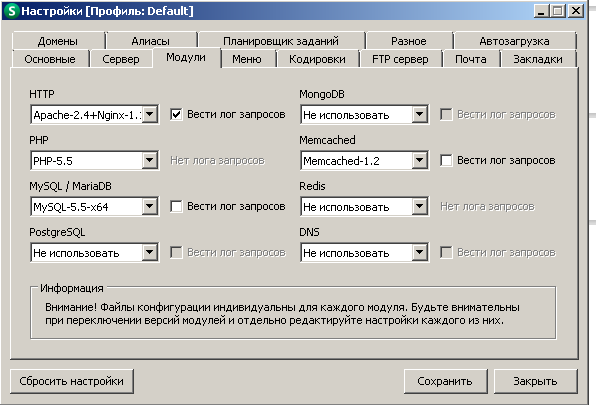Open the Сервер tab
Viewport: 596px width, 405px height.
point(121,59)
